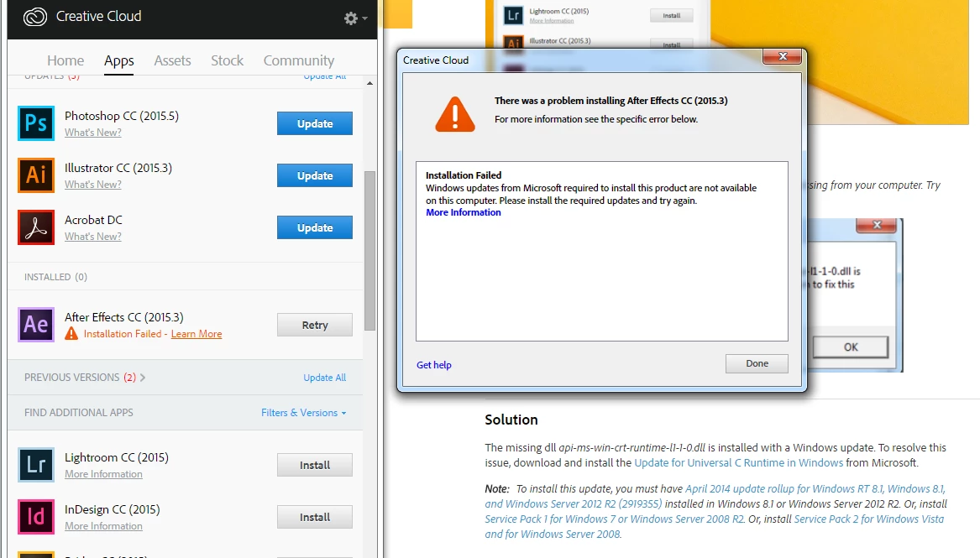Click Done in the error dialog
Screen dimensions: 980x558
(757, 363)
